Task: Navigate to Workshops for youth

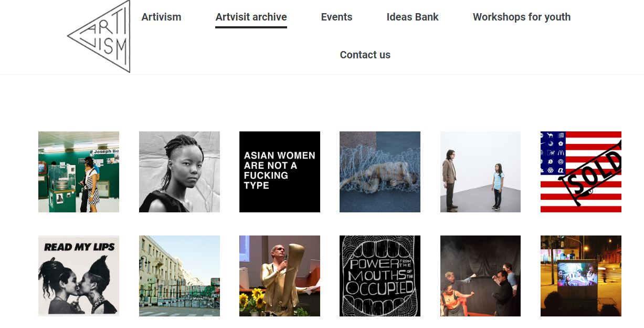Action: pos(521,17)
